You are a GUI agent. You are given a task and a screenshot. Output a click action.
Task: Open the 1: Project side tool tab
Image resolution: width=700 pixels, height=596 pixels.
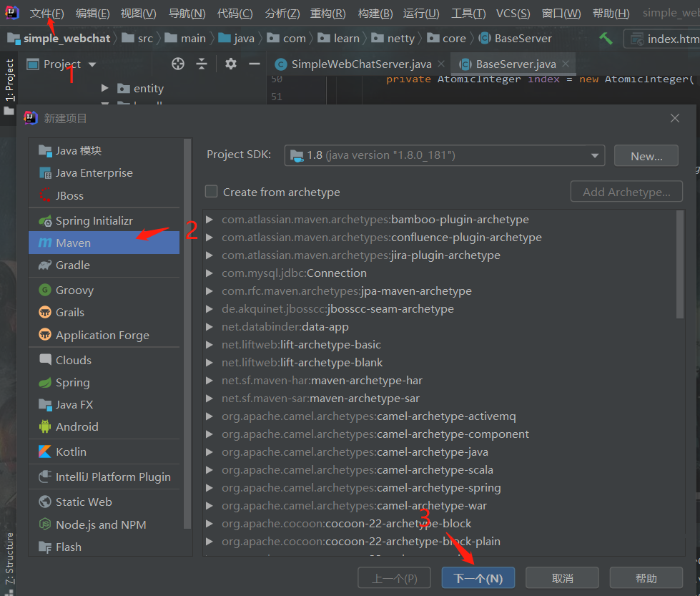9,80
